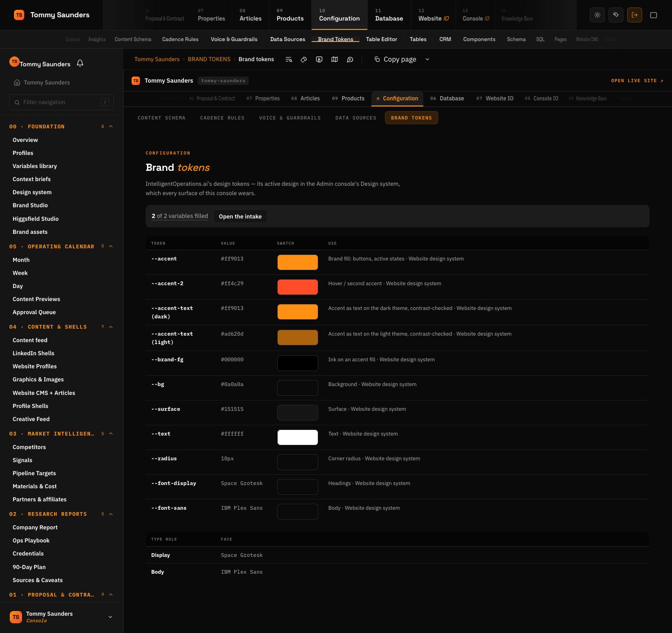This screenshot has width=672, height=633.
Task: Select the DATA SOURCES pill tab
Action: (x=356, y=118)
